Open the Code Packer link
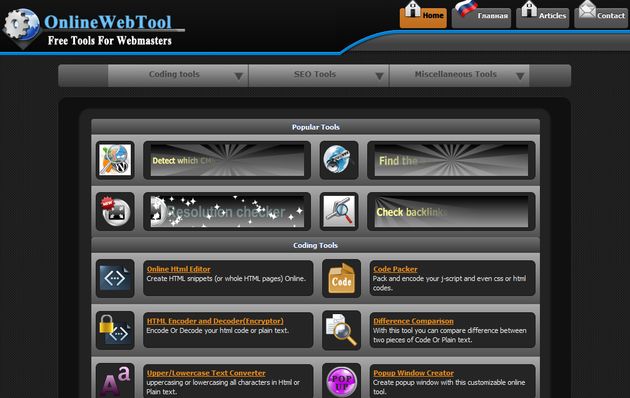 click(395, 269)
